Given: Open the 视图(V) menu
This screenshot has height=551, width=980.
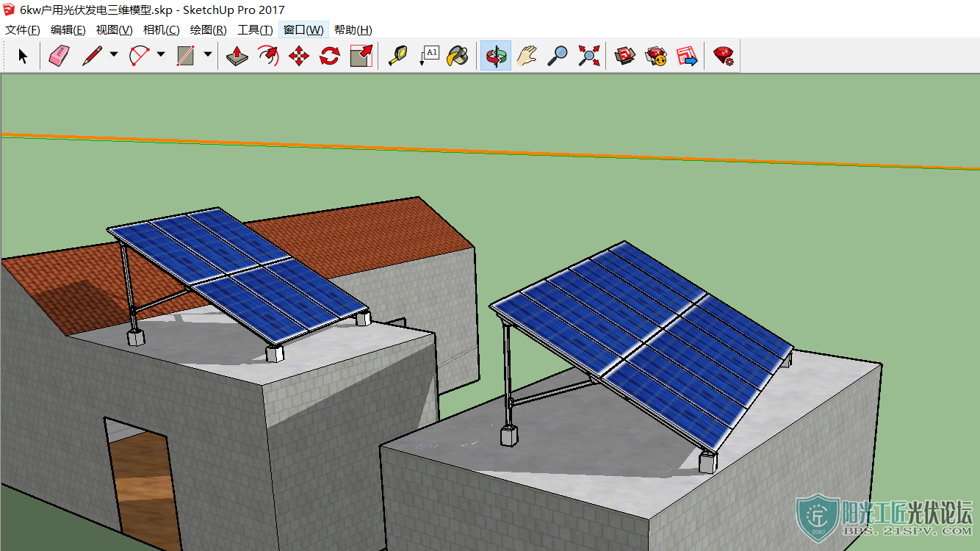Looking at the screenshot, I should click(x=115, y=30).
